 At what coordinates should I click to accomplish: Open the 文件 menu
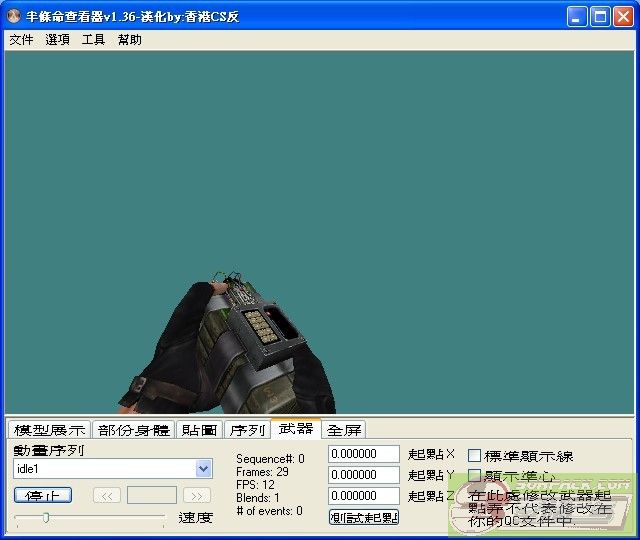pos(21,40)
